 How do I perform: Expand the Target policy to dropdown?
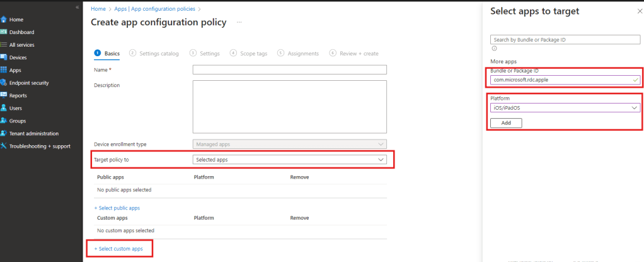(x=289, y=160)
